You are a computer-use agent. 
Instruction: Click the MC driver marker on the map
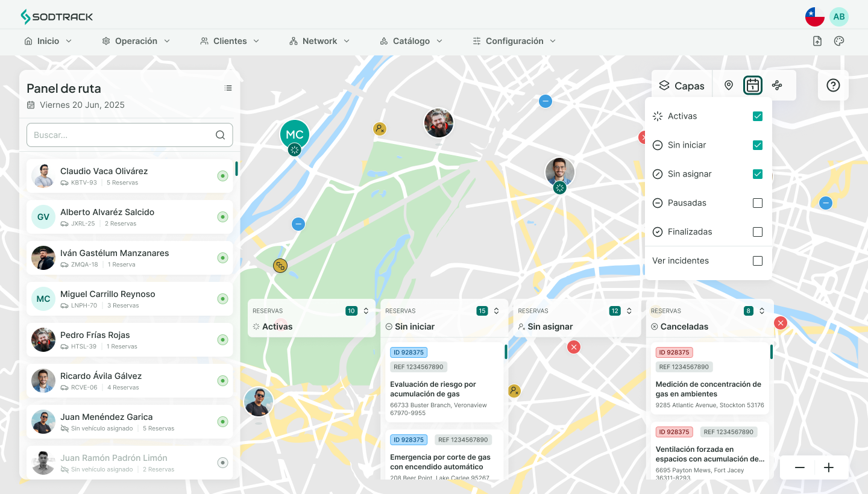pyautogui.click(x=294, y=134)
